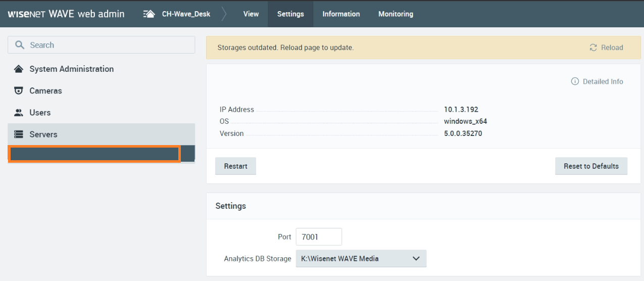Click the 'Storages outdated' warning message
The width and height of the screenshot is (644, 281).
[285, 48]
